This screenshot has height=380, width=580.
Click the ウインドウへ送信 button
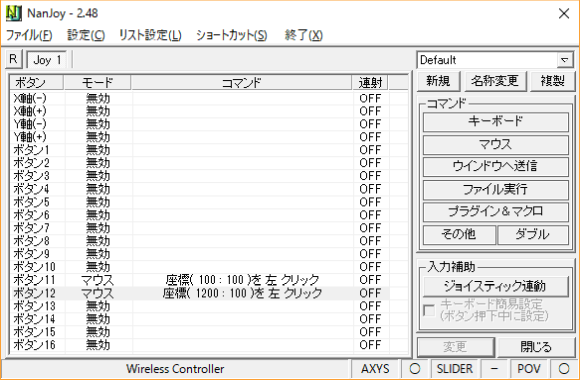[495, 167]
